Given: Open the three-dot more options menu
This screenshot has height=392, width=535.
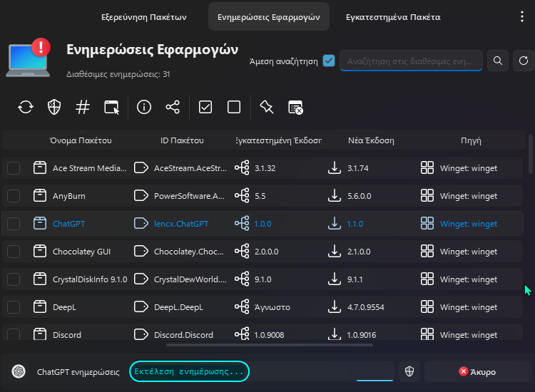Looking at the screenshot, I should coord(522,16).
